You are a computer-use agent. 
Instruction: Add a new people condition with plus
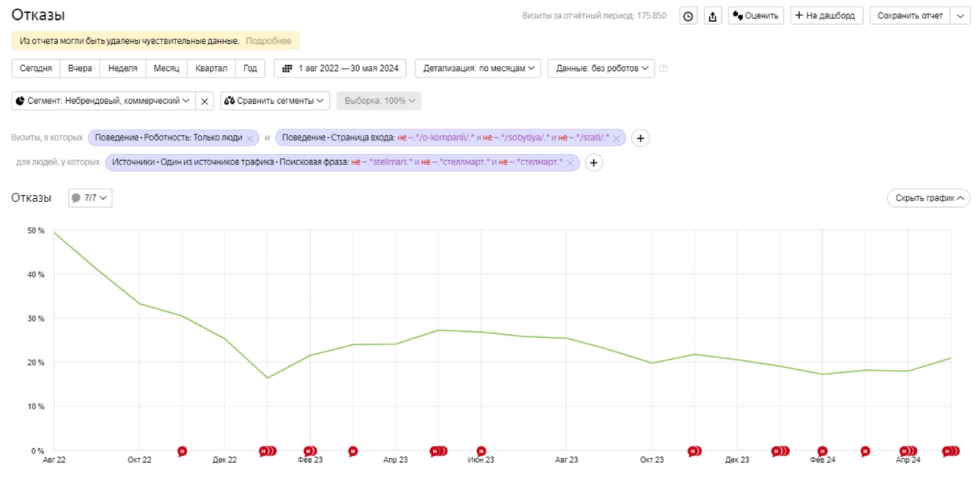pos(594,163)
